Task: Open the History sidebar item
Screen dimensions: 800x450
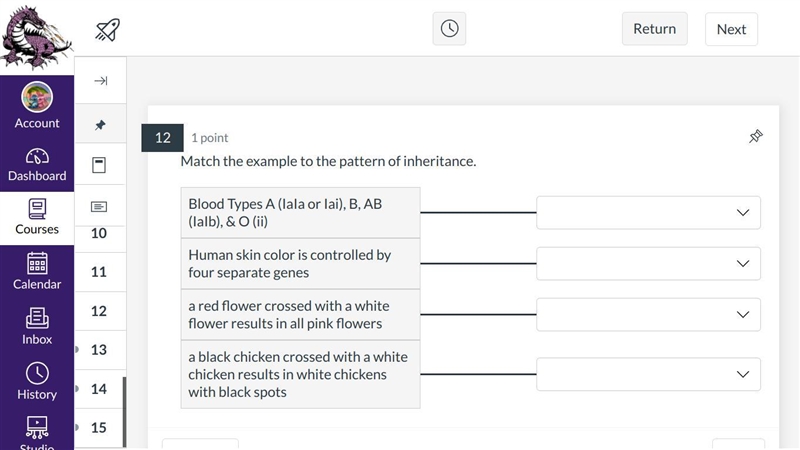Action: 37,381
